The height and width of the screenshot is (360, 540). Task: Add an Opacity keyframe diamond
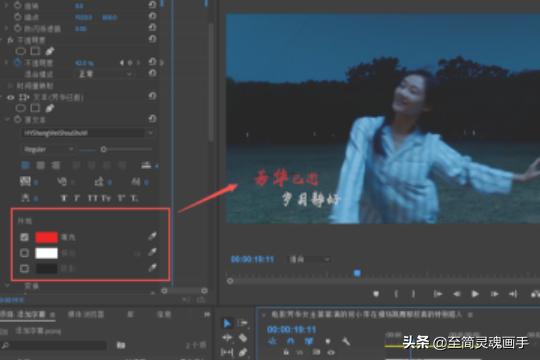pos(130,63)
